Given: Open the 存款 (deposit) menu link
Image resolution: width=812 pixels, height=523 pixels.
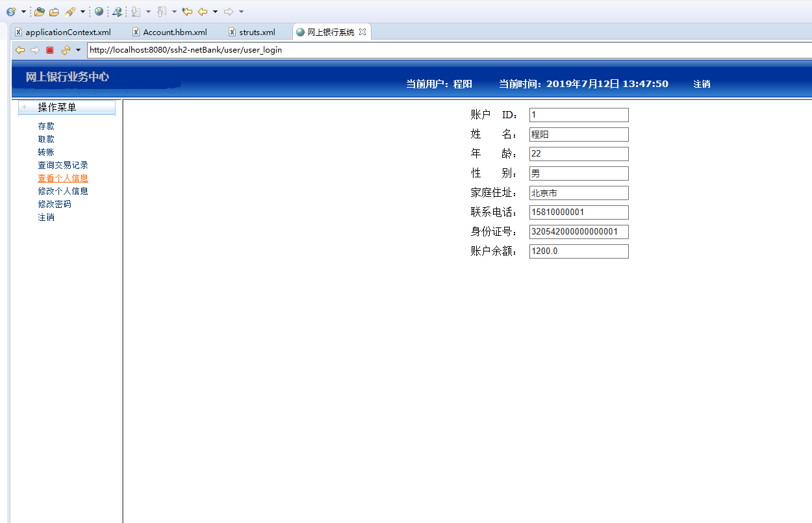Looking at the screenshot, I should tap(45, 125).
